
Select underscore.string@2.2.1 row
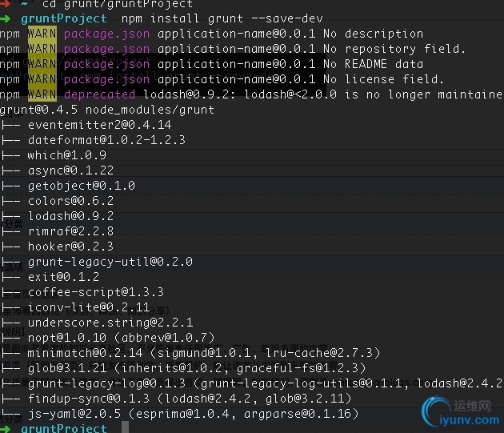point(110,323)
